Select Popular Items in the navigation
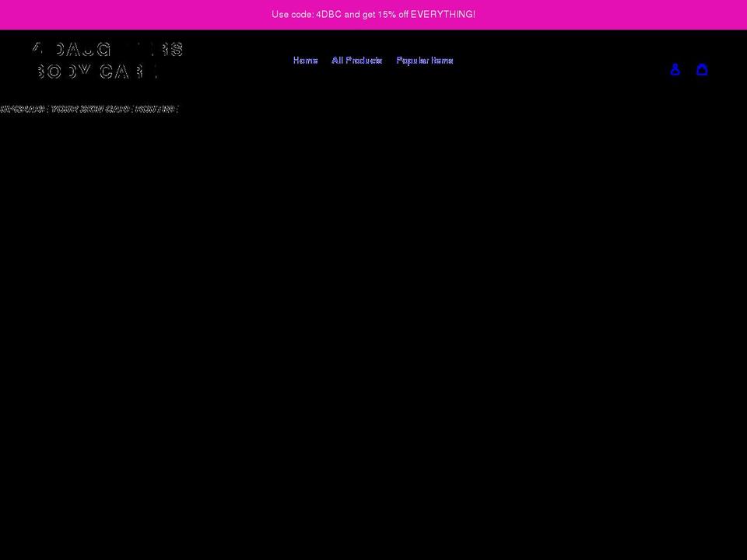Screen dimensions: 747x560 tap(425, 60)
